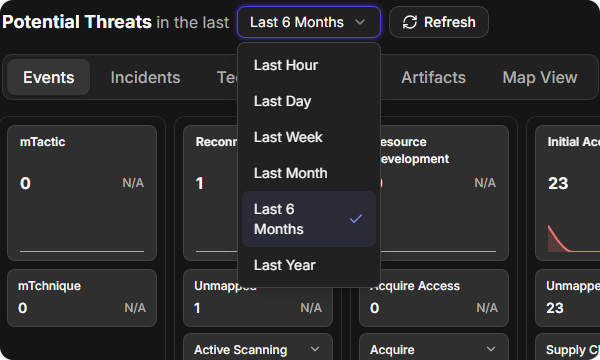Open the Incidents tab
600x360 pixels.
(x=145, y=77)
